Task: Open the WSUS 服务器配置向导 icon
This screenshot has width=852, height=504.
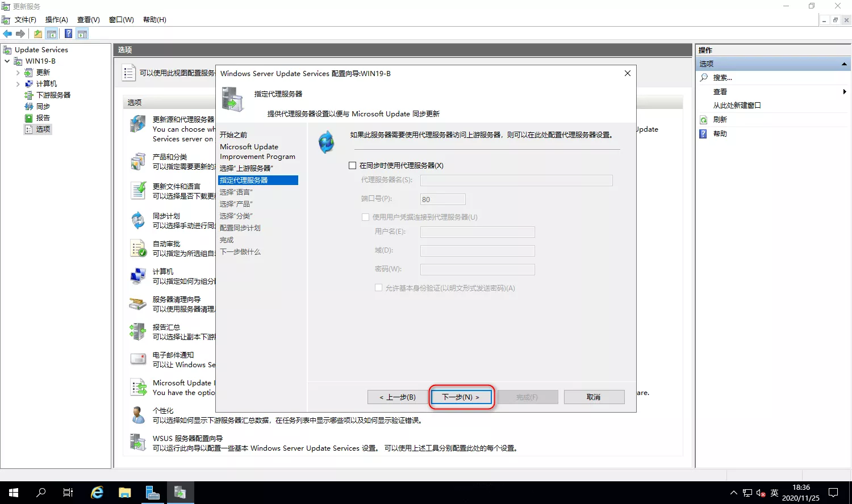Action: (138, 443)
